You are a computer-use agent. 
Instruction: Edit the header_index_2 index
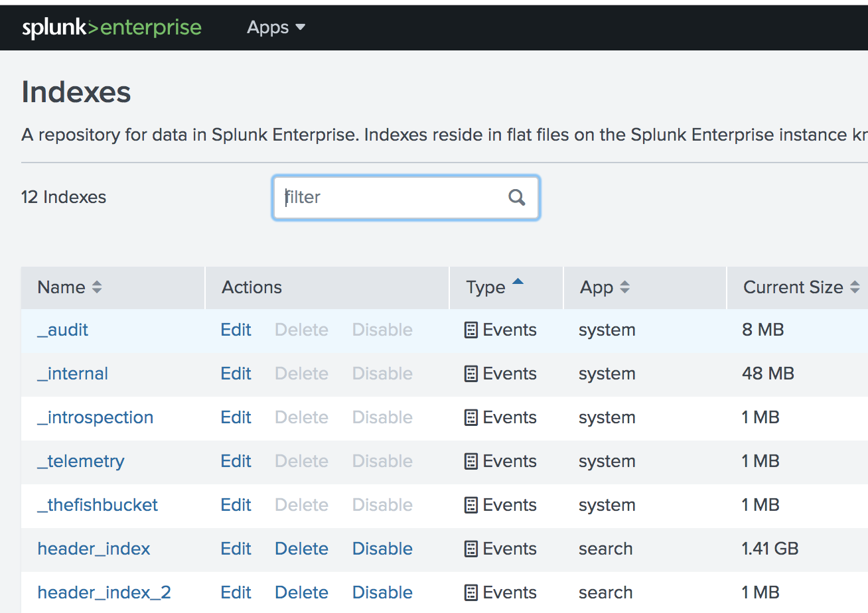point(236,592)
